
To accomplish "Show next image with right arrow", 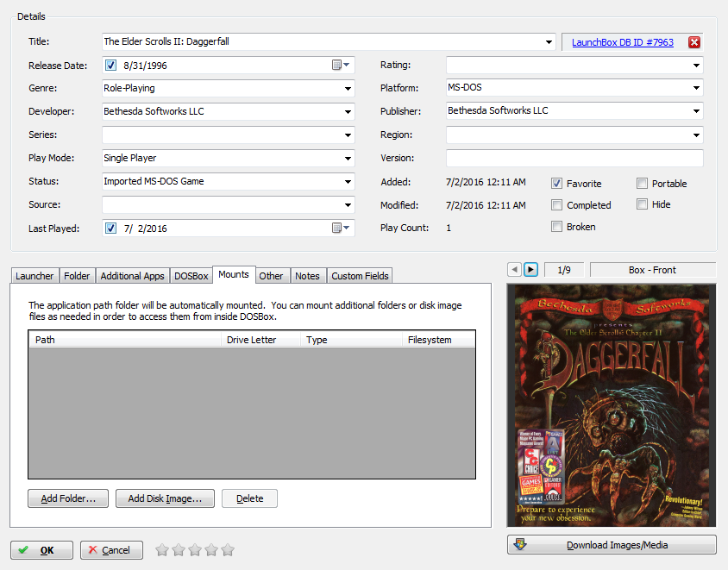I will (530, 270).
